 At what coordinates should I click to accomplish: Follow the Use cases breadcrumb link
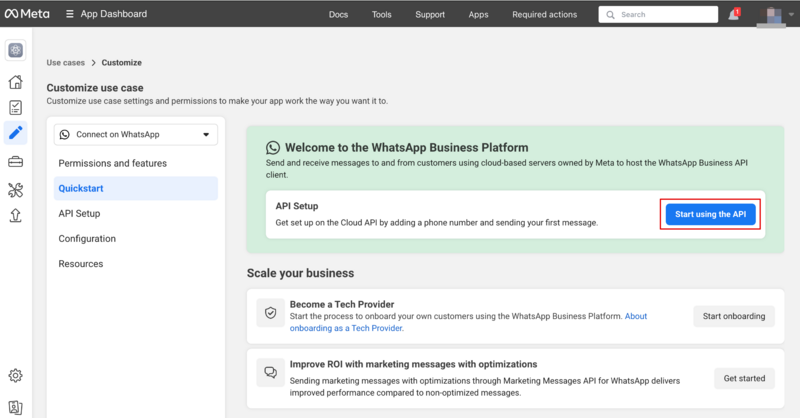pyautogui.click(x=66, y=63)
